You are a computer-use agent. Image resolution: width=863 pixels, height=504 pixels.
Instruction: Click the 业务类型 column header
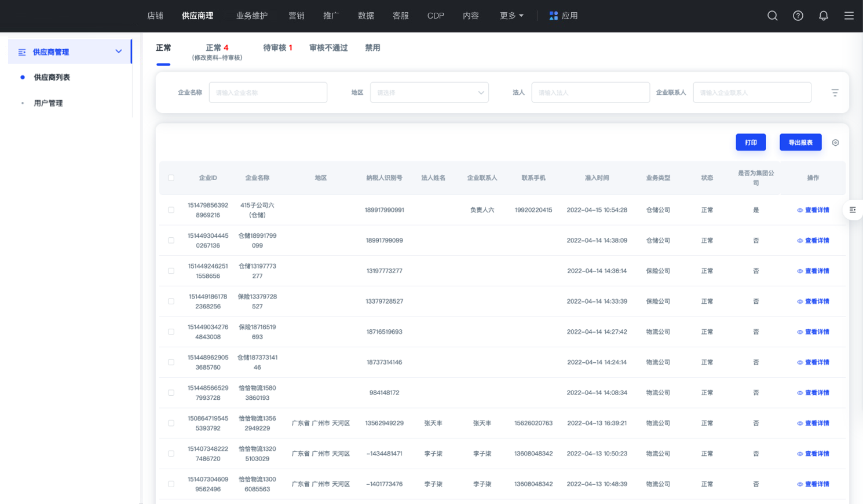coord(658,178)
